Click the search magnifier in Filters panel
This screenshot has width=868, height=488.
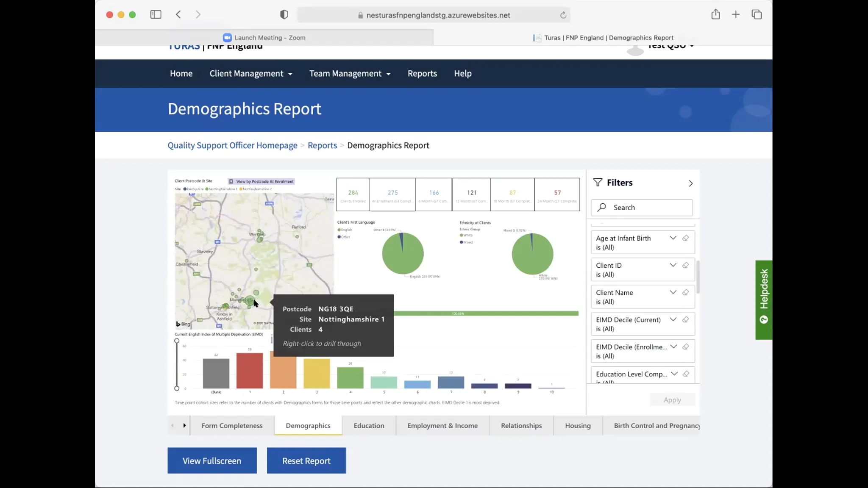pos(602,207)
